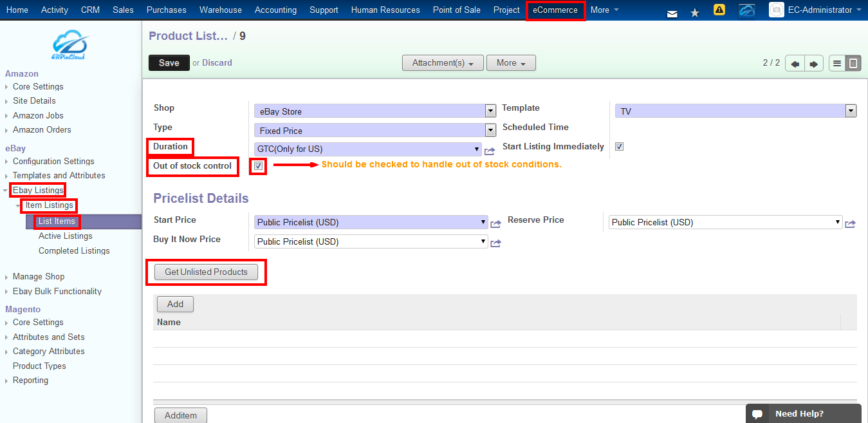Open Completed Listings in sidebar
Viewport: 868px width, 423px height.
[74, 250]
